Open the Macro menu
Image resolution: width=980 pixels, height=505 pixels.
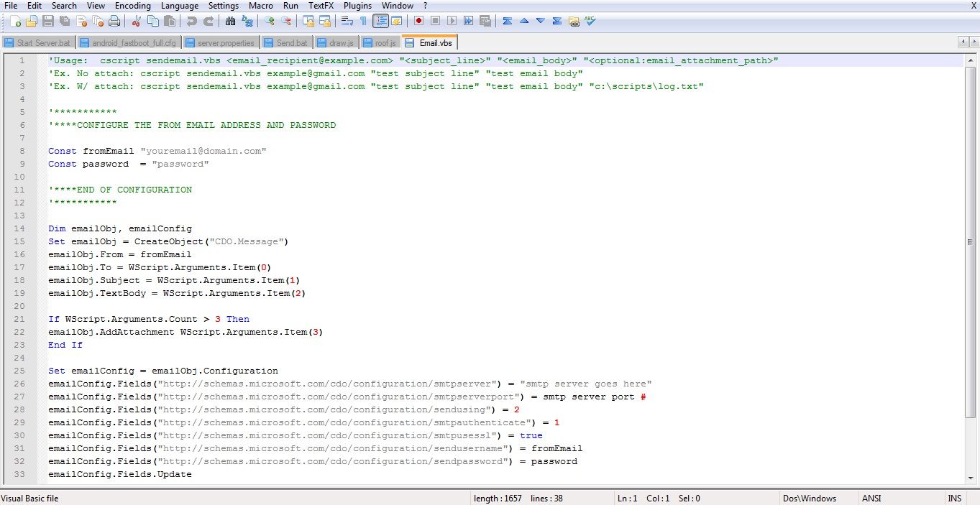261,6
